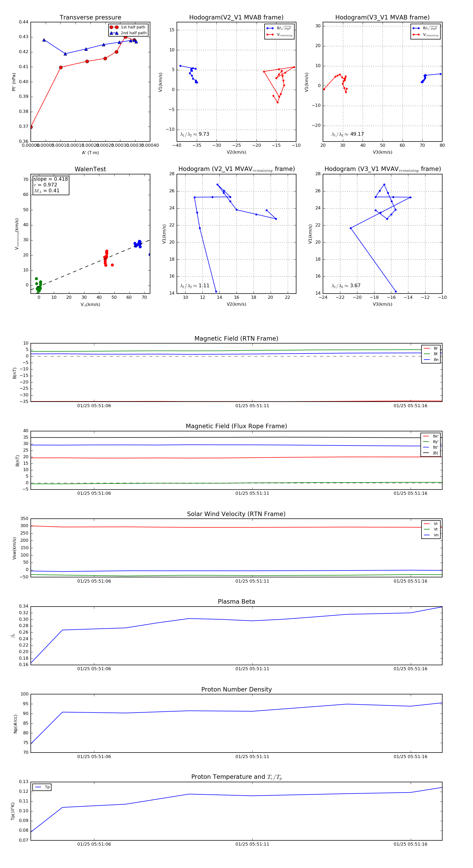Click the 'Hodogram(V2_V1 MVAB frame)' title
Image resolution: width=473 pixels, height=868 pixels.
tap(236, 18)
